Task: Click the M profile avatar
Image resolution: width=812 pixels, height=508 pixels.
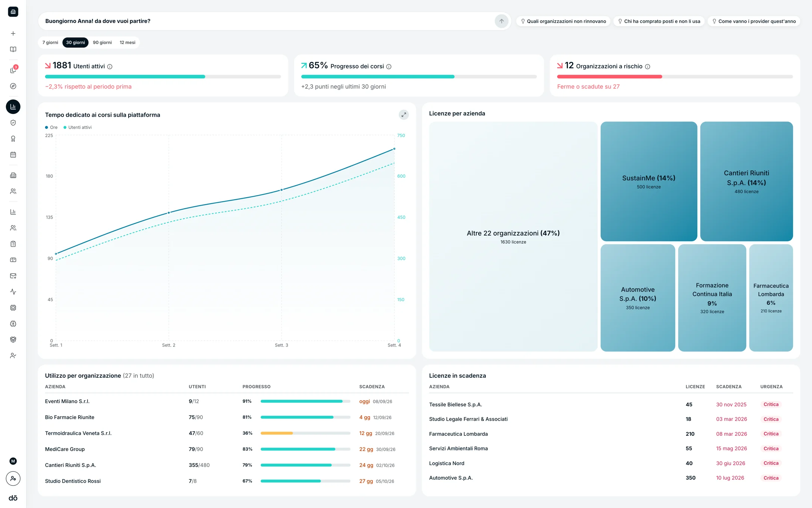Action: click(x=13, y=461)
